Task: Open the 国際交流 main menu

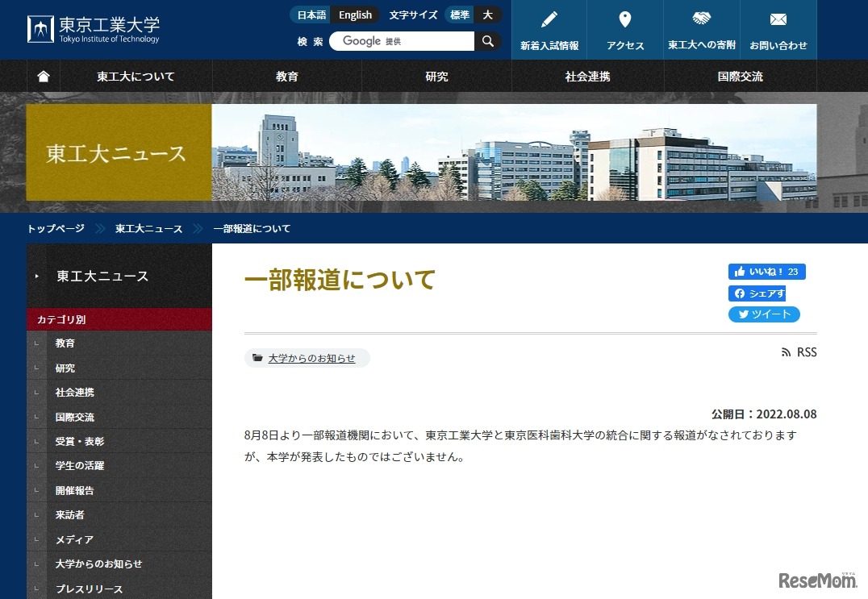Action: click(740, 77)
